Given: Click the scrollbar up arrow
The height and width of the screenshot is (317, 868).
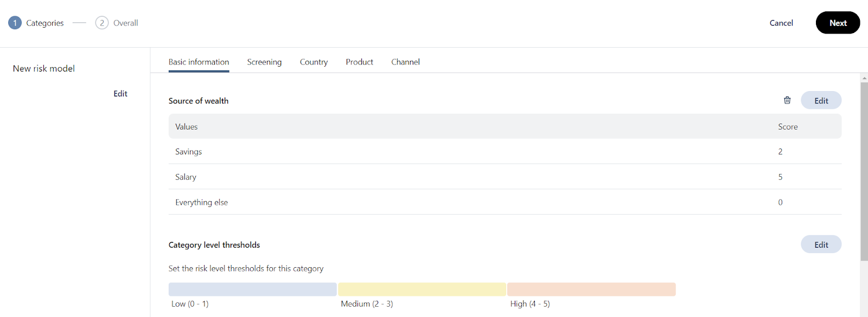Looking at the screenshot, I should point(864,78).
